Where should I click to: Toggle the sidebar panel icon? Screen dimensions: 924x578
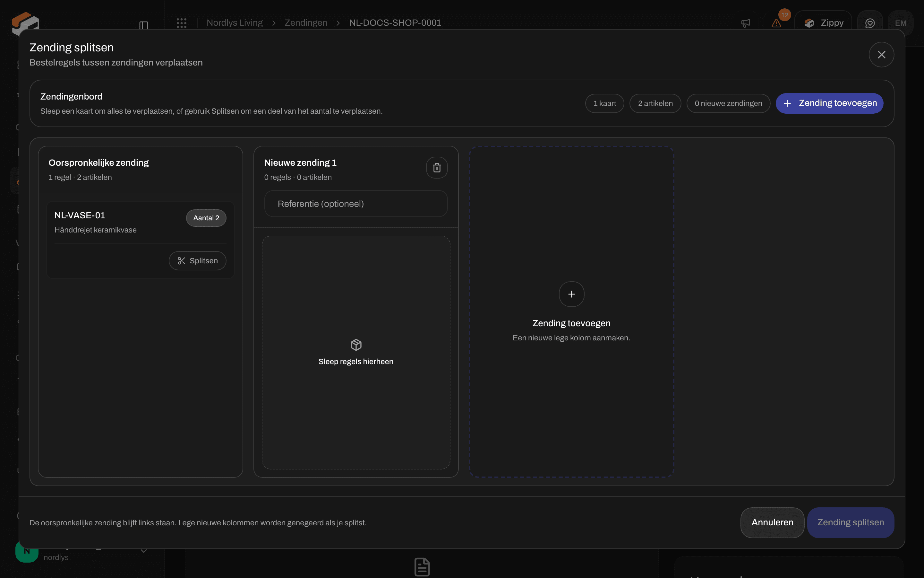(143, 25)
